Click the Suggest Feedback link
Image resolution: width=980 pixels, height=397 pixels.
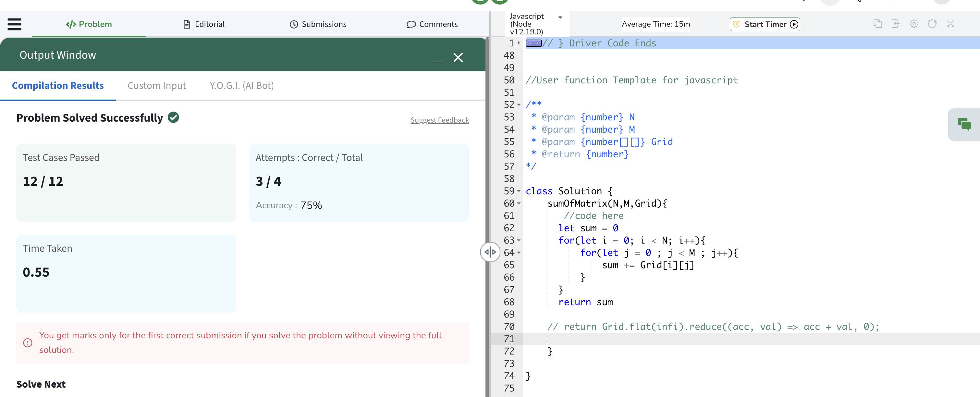pos(439,120)
